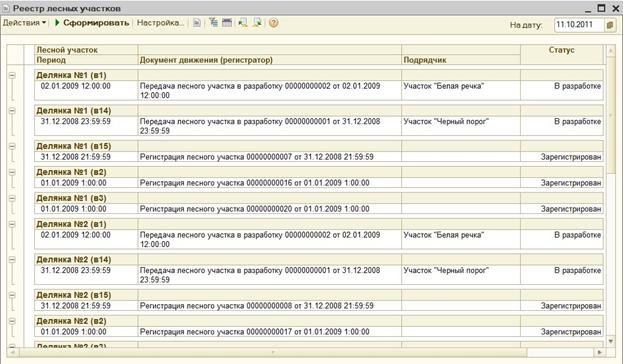623x364 pixels.
Task: Open the Настройка... settings dialog
Action: click(160, 23)
